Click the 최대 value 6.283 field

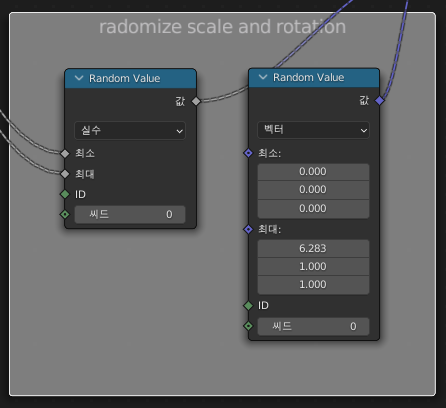coord(313,248)
